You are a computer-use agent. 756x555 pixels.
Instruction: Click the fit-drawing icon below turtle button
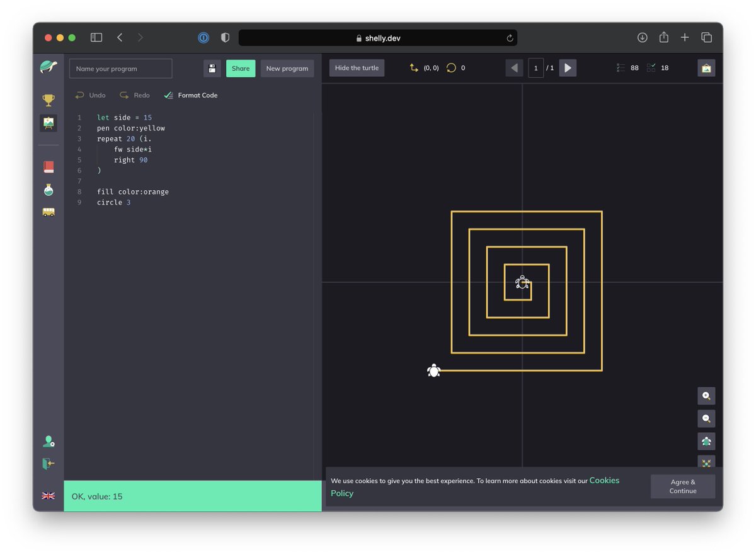pos(706,462)
